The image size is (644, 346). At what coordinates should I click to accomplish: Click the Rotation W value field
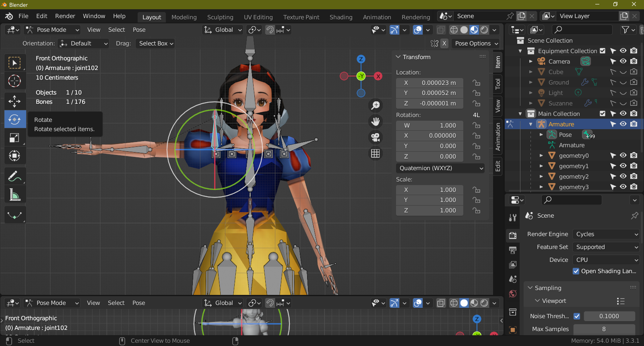(x=429, y=126)
